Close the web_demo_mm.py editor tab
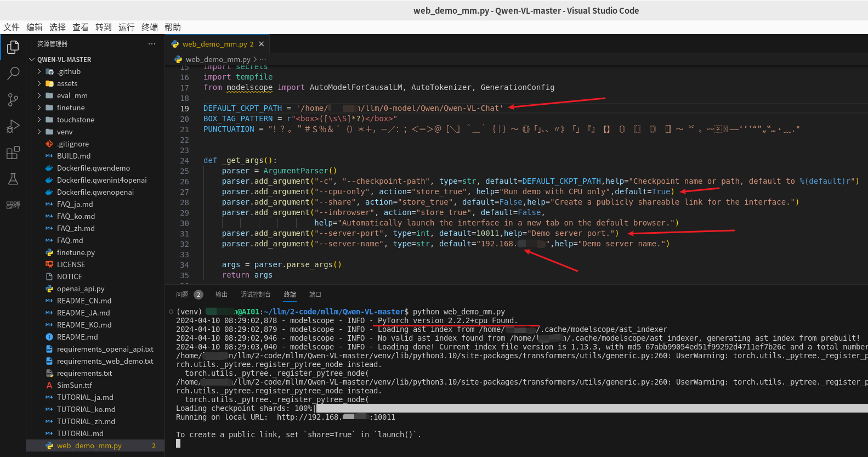The width and height of the screenshot is (868, 457). (x=262, y=44)
